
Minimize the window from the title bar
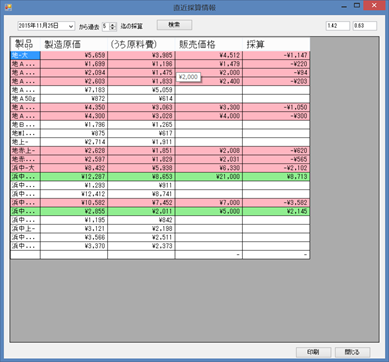344,6
